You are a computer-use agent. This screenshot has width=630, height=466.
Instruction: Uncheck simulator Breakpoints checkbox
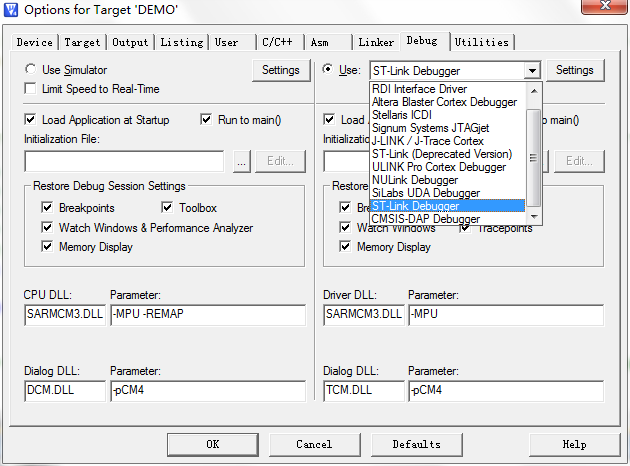coord(47,207)
